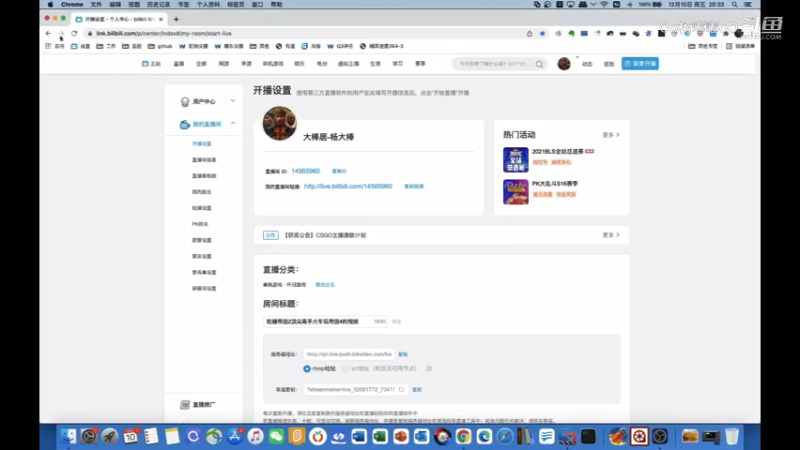Open the user avatar in Bilibili header
The height and width of the screenshot is (450, 800).
tap(564, 64)
